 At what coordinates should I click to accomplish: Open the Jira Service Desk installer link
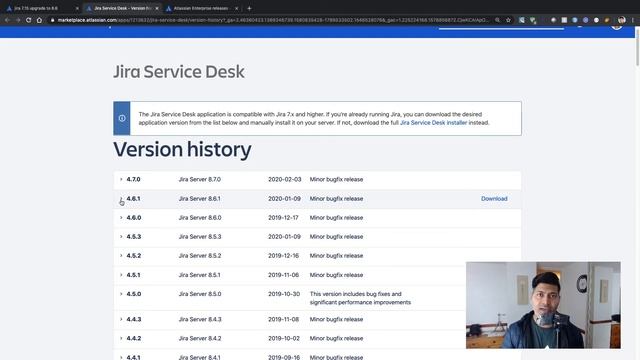tap(433, 122)
